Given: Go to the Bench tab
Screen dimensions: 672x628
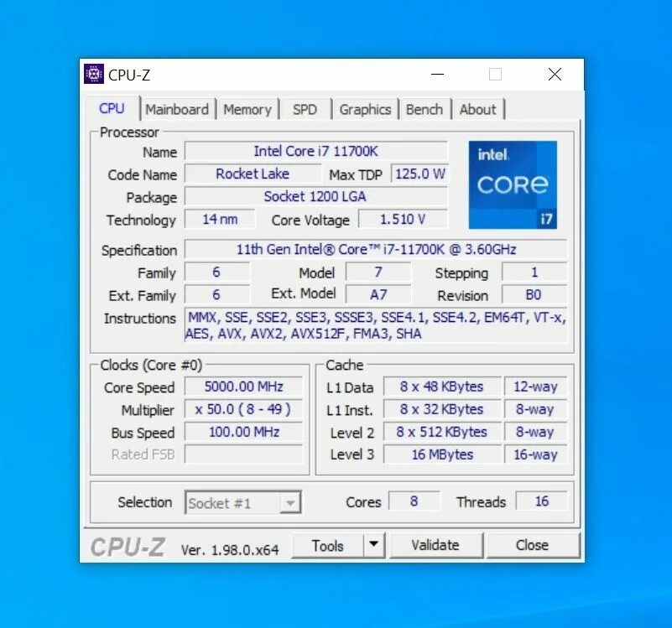Looking at the screenshot, I should (x=425, y=110).
